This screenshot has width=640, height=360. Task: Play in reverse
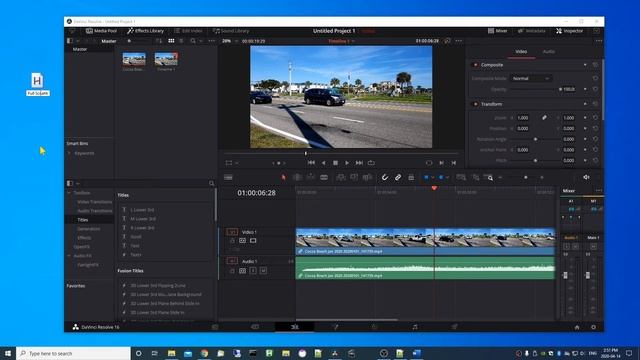pyautogui.click(x=323, y=163)
